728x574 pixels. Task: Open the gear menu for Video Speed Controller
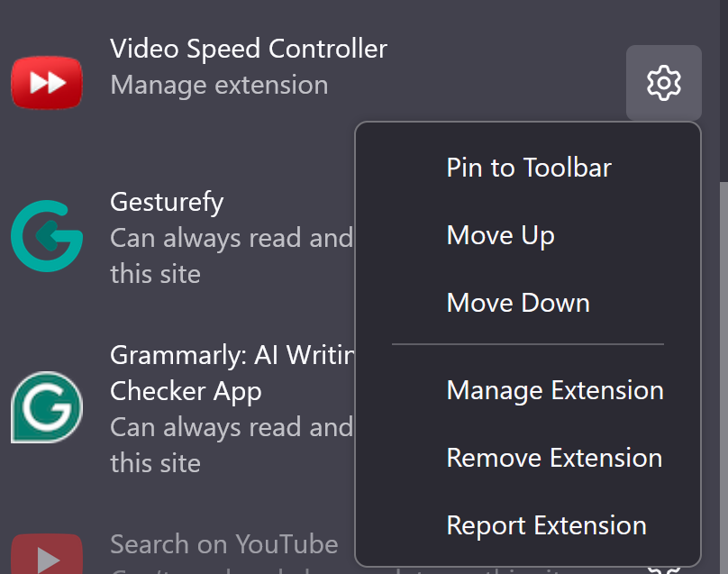663,83
